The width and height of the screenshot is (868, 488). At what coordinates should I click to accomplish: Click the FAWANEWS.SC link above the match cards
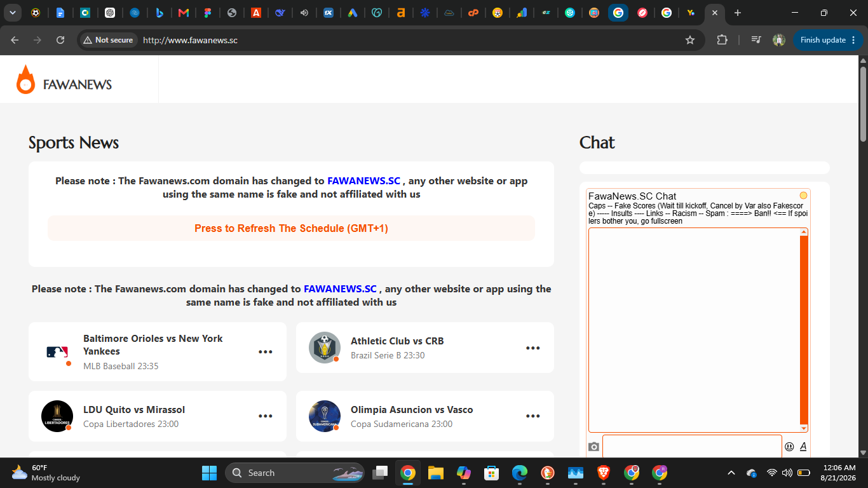(x=340, y=288)
